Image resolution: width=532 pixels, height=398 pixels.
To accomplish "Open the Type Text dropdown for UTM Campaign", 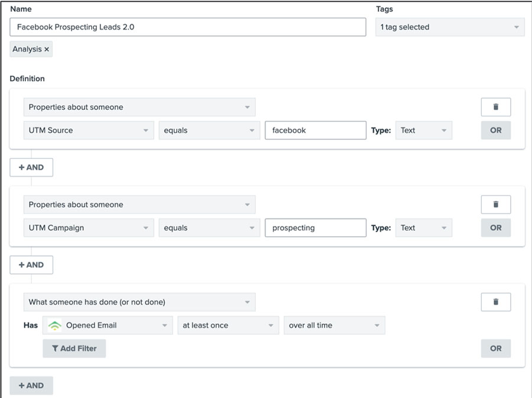I will pyautogui.click(x=424, y=227).
